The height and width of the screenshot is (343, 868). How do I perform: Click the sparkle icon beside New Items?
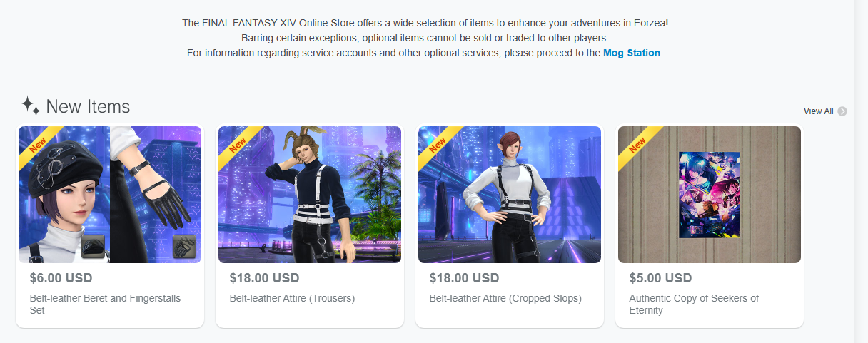(x=30, y=106)
